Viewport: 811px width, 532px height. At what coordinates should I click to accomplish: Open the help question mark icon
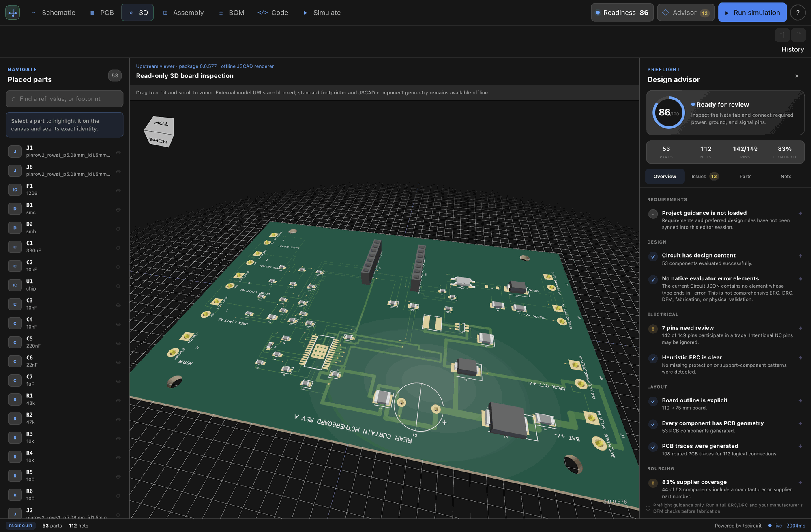tap(798, 13)
